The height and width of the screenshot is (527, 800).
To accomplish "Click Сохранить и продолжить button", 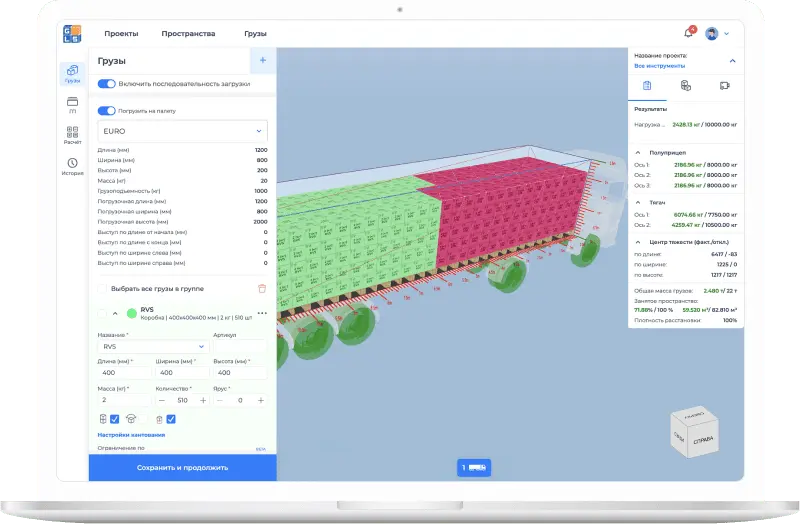I will [182, 467].
